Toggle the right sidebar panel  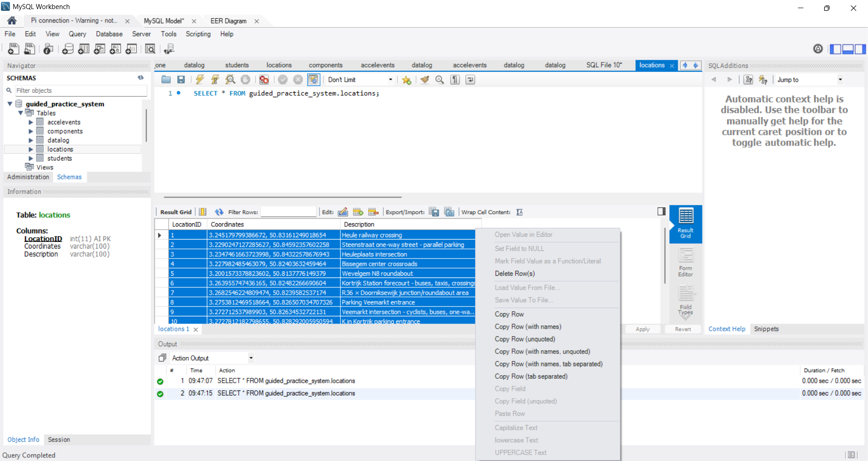(860, 49)
